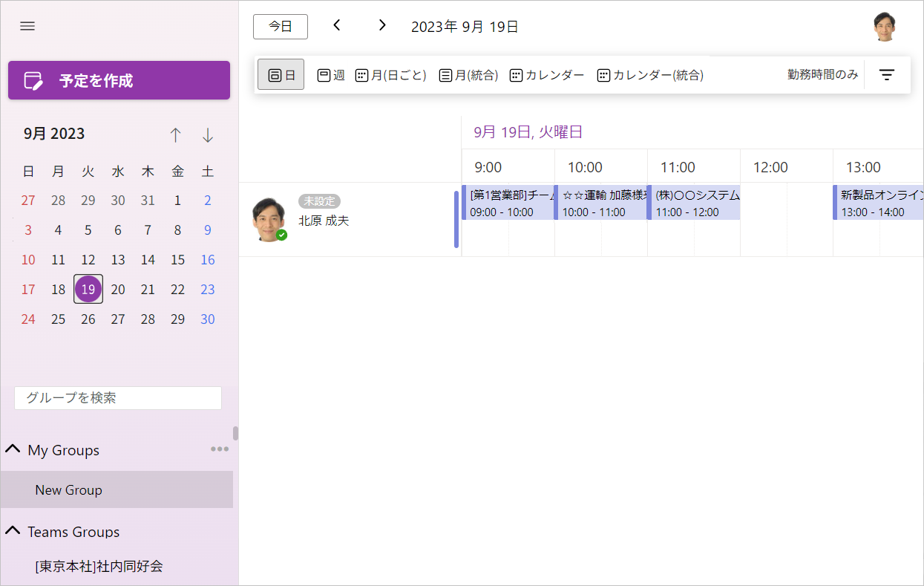Move mini calendar to previous month
The height and width of the screenshot is (586, 924).
(175, 134)
